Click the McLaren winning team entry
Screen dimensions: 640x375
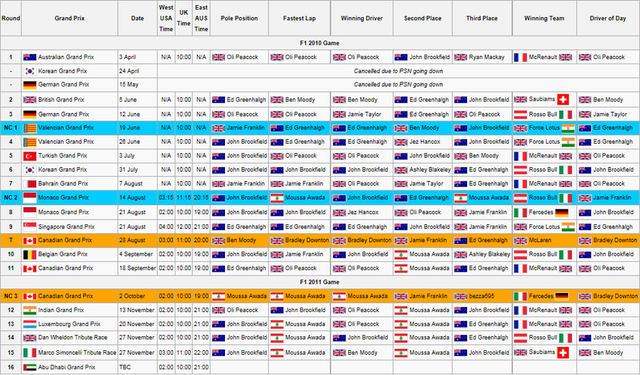pos(540,241)
